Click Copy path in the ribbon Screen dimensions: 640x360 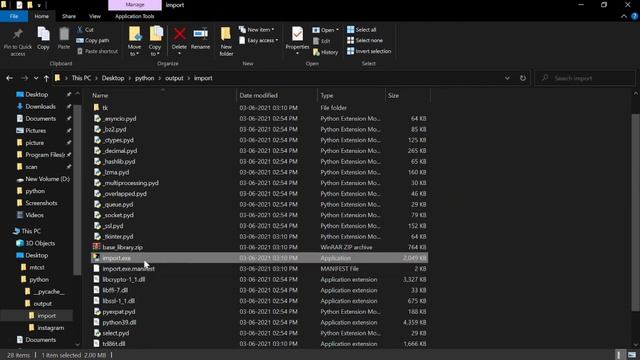[93, 40]
